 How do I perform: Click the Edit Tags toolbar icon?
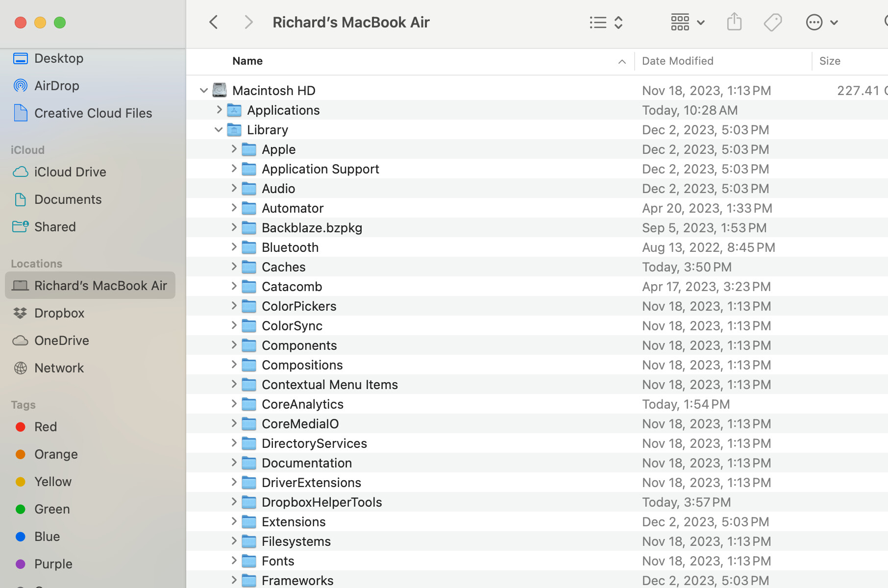click(772, 23)
